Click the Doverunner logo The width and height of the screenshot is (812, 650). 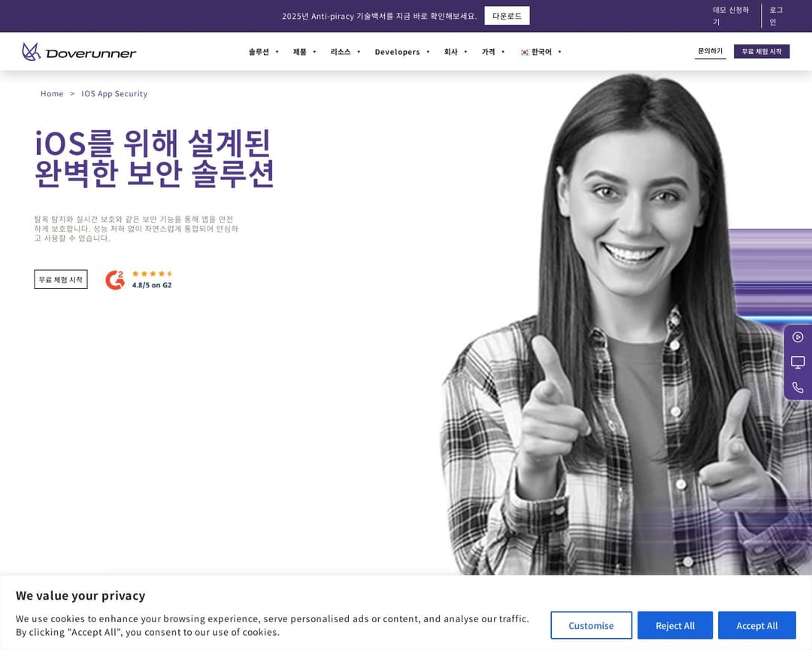[79, 52]
